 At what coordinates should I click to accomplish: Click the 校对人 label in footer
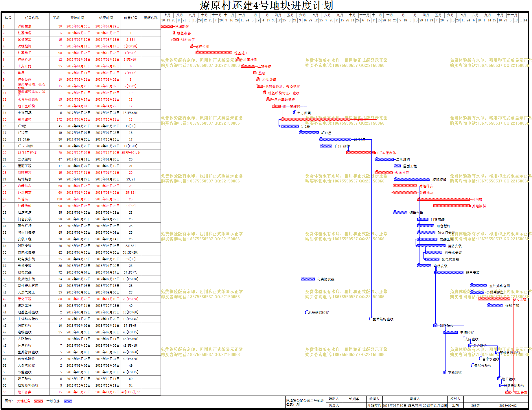pos(455,399)
